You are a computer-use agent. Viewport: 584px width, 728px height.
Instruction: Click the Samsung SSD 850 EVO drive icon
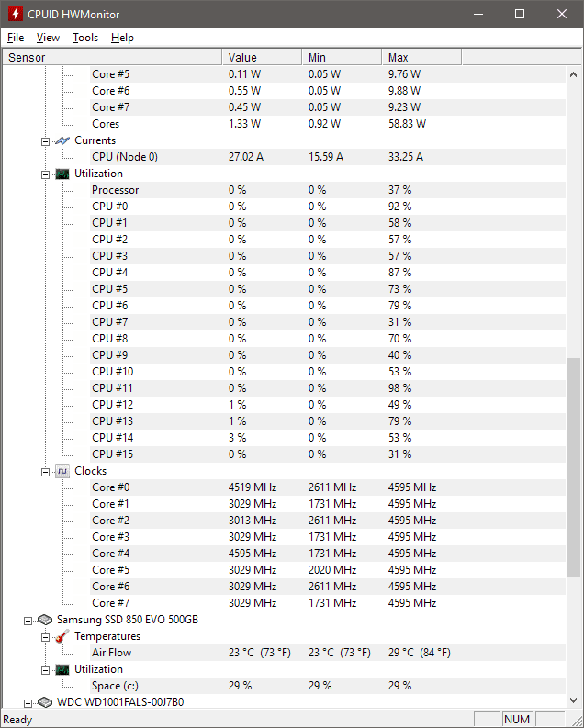[45, 620]
